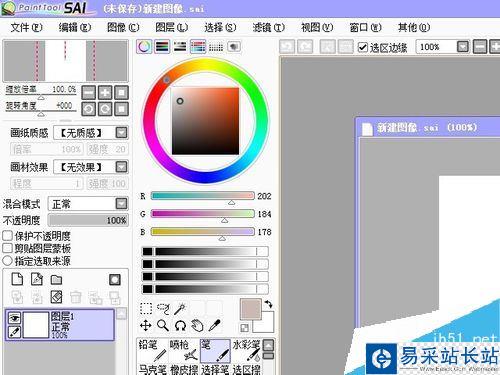Zoom out the navigator view

click(x=89, y=92)
